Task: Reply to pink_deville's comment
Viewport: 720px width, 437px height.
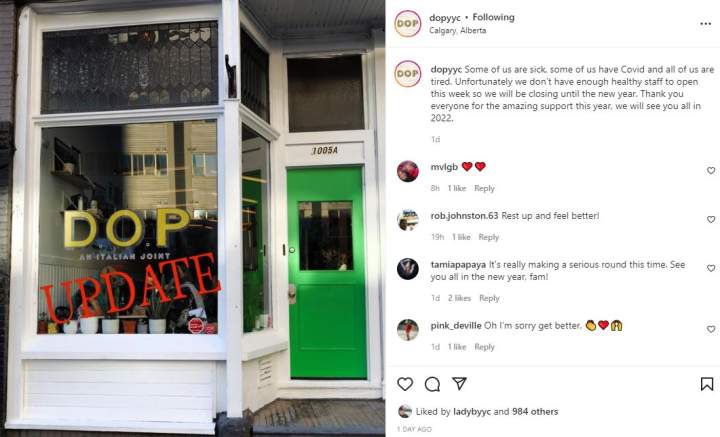Action: tap(484, 347)
